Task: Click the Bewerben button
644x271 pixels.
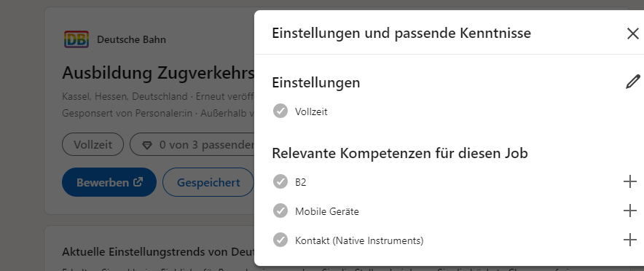Action: click(x=109, y=182)
